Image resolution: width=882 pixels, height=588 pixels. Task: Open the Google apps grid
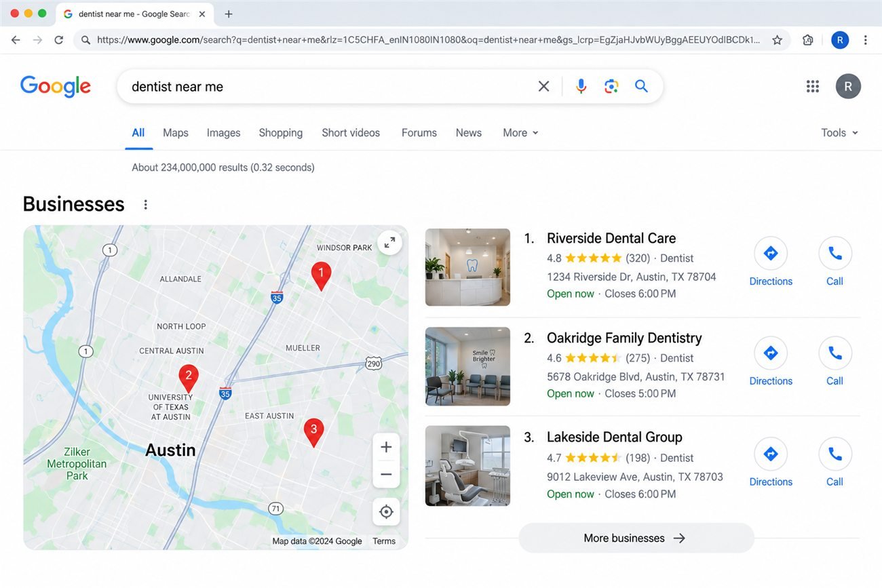pyautogui.click(x=812, y=86)
